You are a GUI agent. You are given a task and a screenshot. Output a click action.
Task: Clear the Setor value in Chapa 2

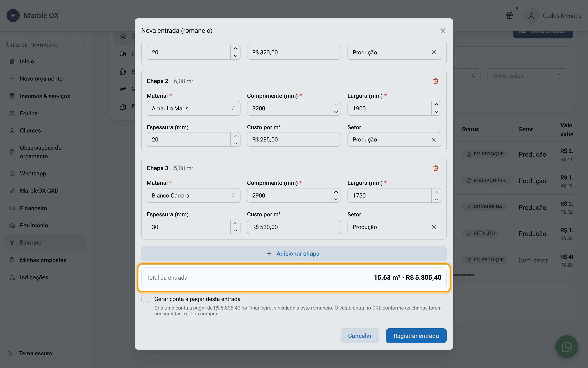[434, 140]
